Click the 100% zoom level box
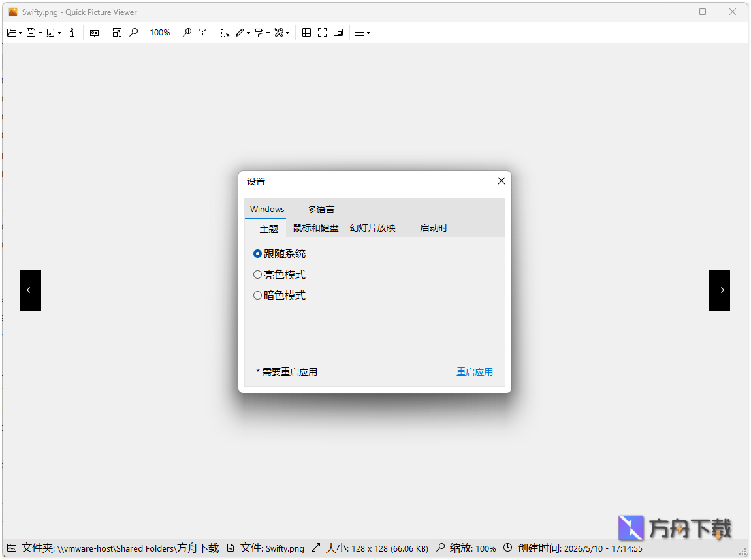This screenshot has width=751, height=560. 160,33
